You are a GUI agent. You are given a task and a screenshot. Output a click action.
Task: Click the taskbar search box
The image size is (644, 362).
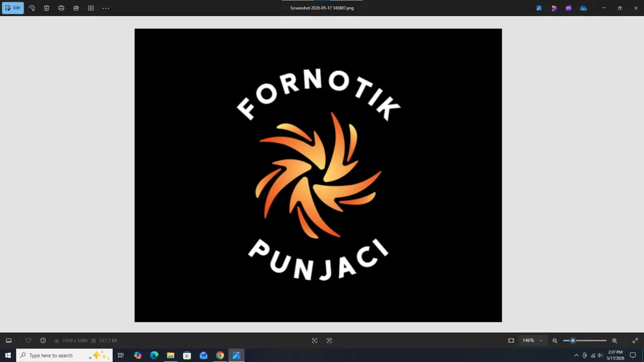pyautogui.click(x=64, y=355)
